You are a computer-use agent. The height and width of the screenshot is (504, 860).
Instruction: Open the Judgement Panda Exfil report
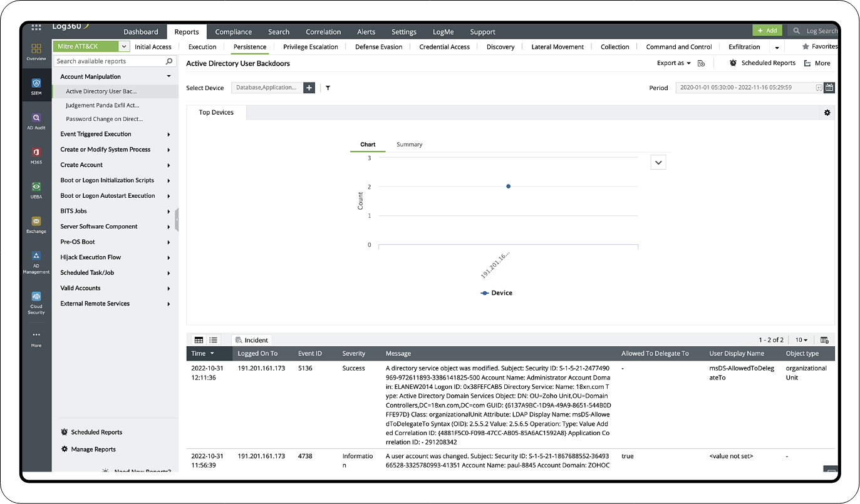click(103, 105)
